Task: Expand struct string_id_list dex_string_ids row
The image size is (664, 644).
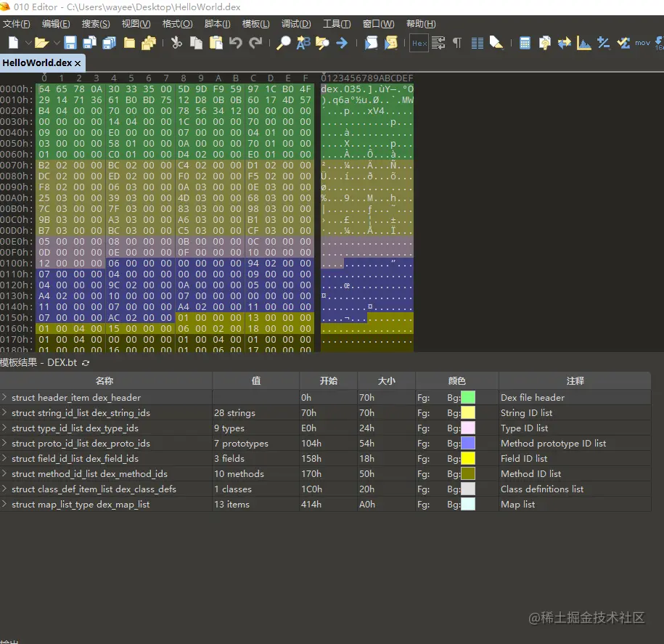Action: (4, 412)
